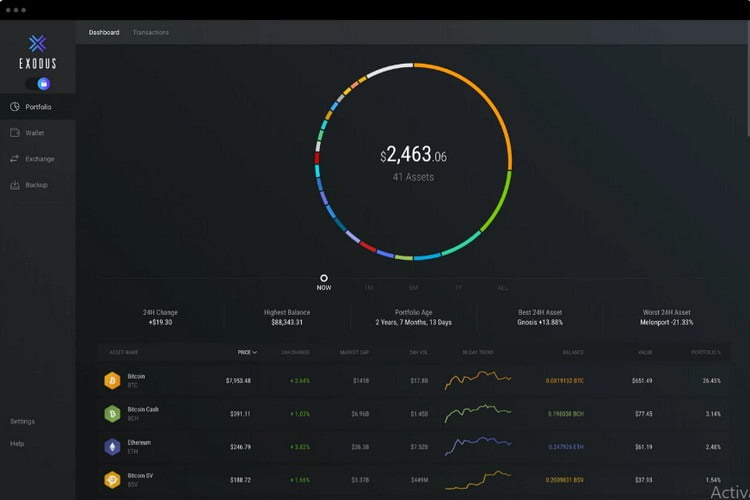Open Help in the sidebar
Screen dimensions: 750x500
tap(17, 444)
